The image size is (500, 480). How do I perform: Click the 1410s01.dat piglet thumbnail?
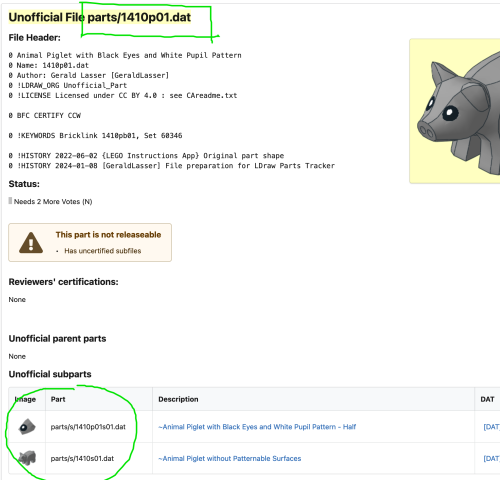27,458
